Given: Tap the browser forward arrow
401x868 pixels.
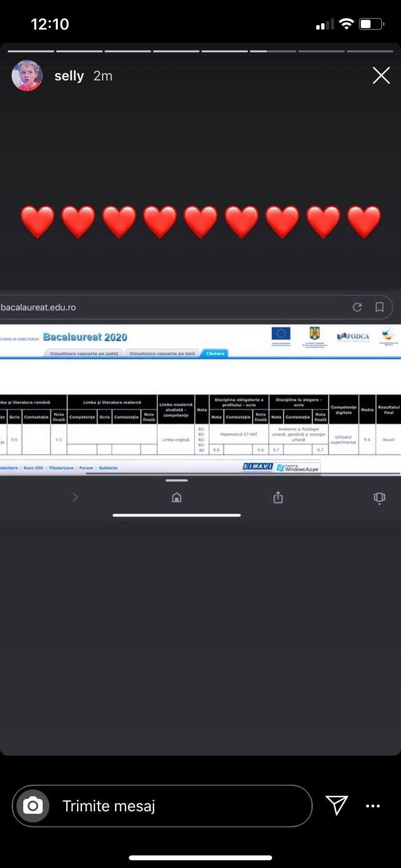Looking at the screenshot, I should [x=75, y=497].
